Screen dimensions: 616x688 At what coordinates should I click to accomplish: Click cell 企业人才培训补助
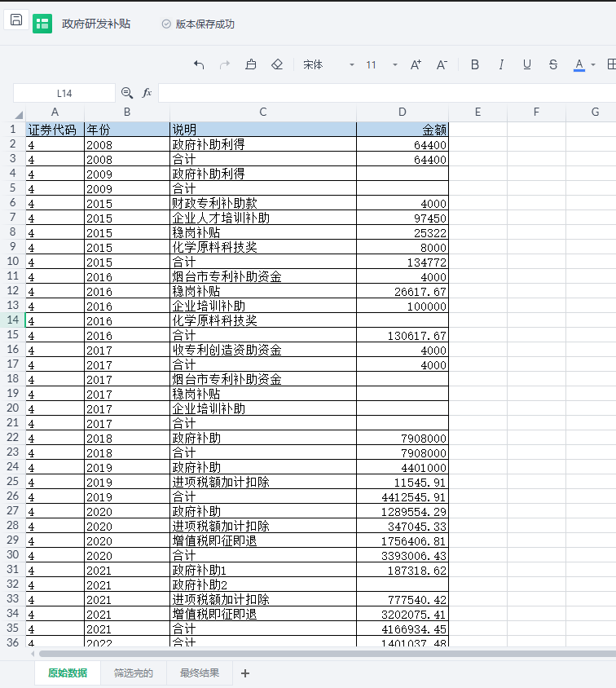(263, 218)
